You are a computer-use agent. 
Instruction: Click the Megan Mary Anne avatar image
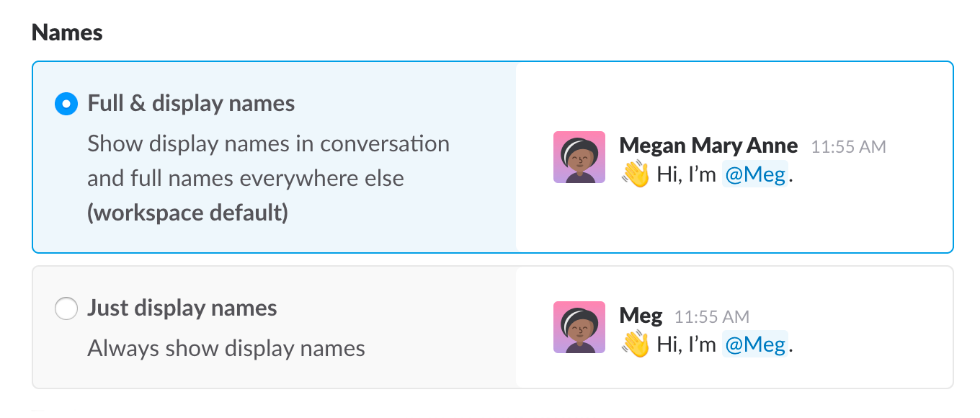click(x=579, y=157)
